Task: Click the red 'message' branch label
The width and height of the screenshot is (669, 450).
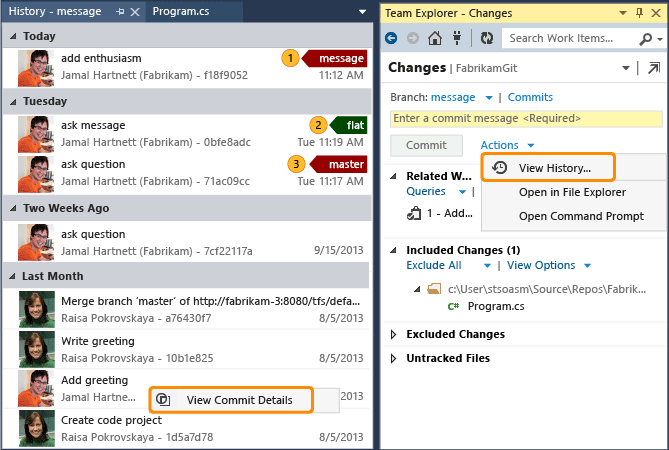Action: (x=340, y=58)
